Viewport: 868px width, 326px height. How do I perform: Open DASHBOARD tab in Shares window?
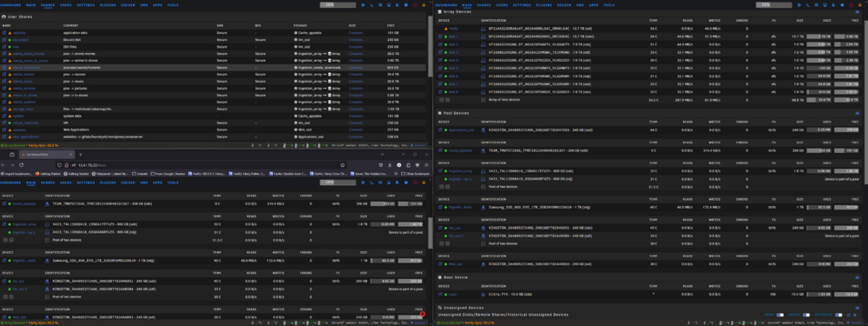click(x=10, y=5)
